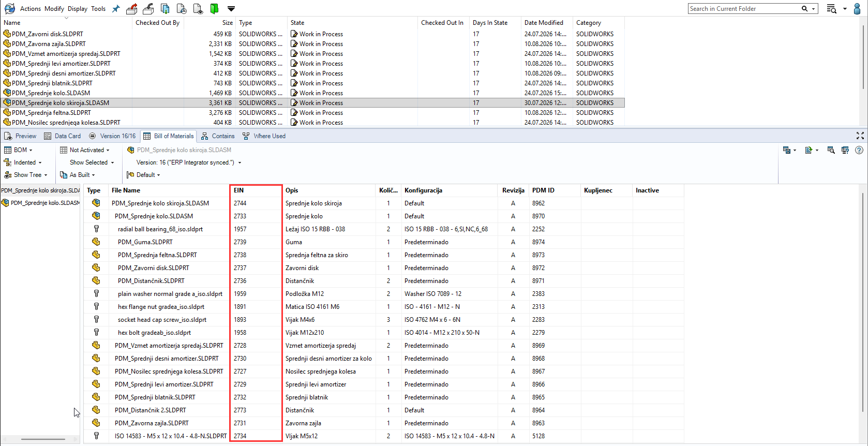This screenshot has height=446, width=868.
Task: Click the View File eye icon
Action: coord(198,8)
